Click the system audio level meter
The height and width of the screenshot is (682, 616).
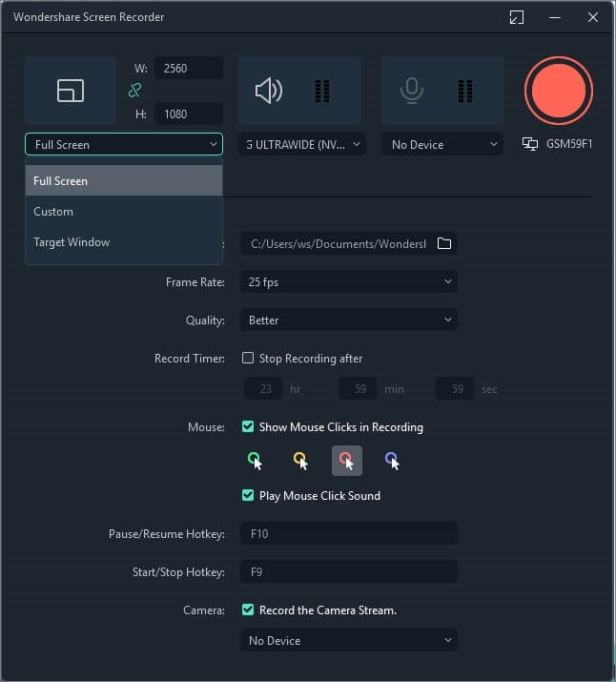322,91
